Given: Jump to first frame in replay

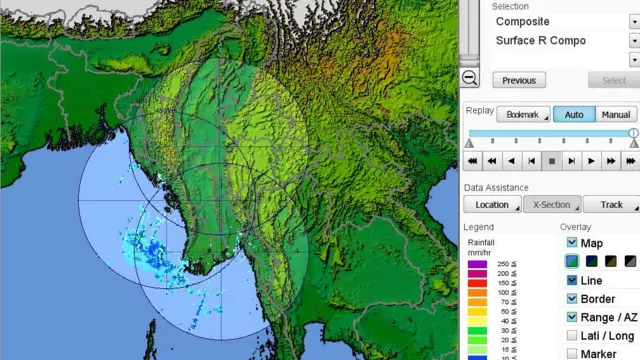Looking at the screenshot, I should coord(473,161).
